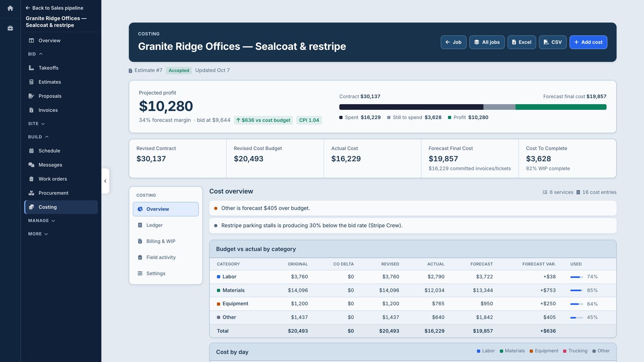This screenshot has width=644, height=362.
Task: Click the Equipment legend swatch in Cost by day
Action: click(x=531, y=351)
